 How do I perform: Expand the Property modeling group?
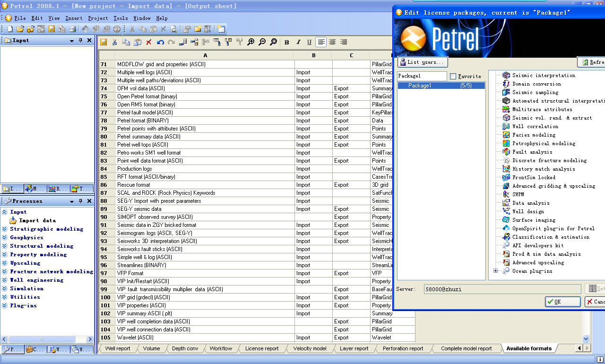pos(5,254)
